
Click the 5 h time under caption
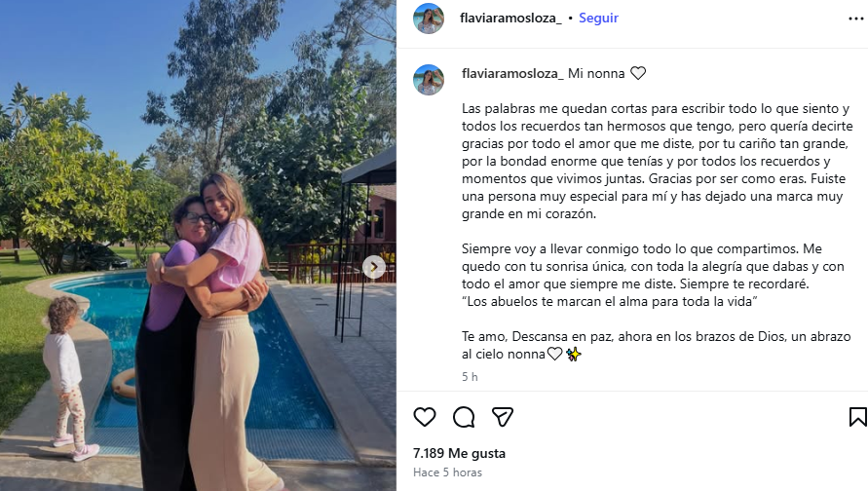(470, 377)
